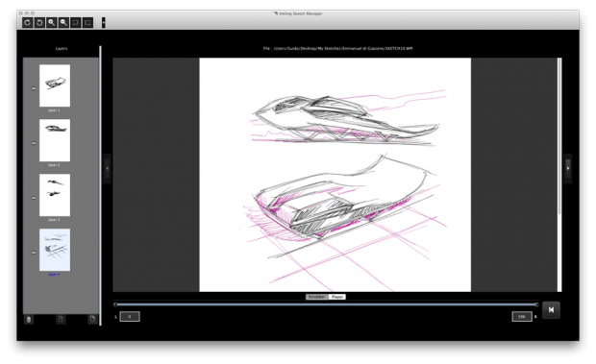Click the file path text above canvas
The width and height of the screenshot is (596, 364).
(338, 49)
